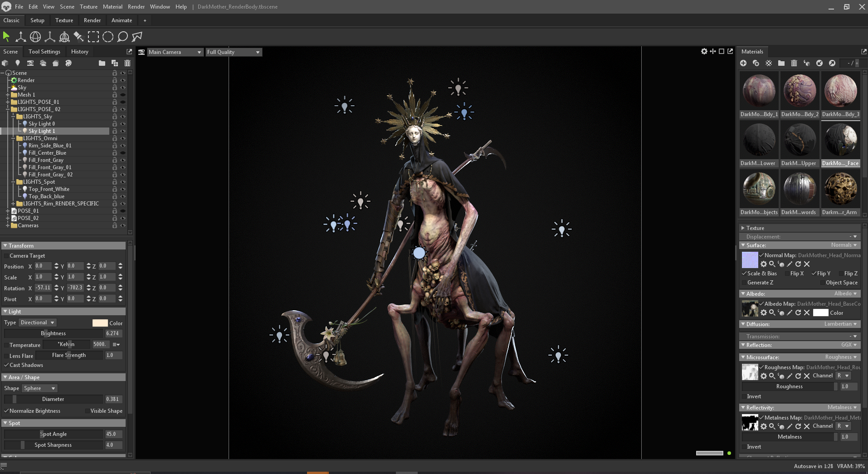Click the light direction placement tool
868x474 pixels.
(78, 37)
